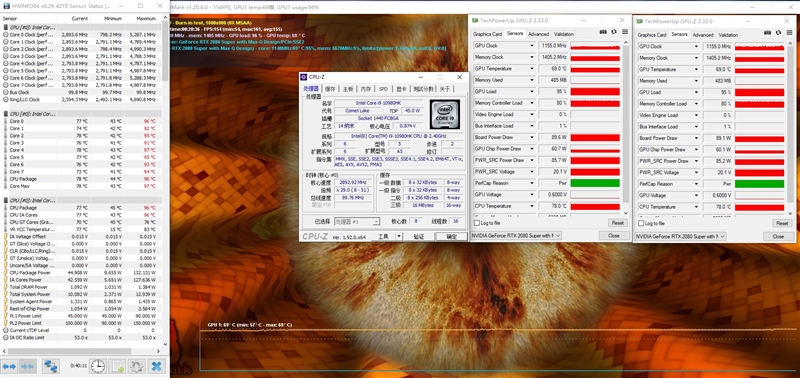Click HWiNFO log to file icon

tap(117, 366)
